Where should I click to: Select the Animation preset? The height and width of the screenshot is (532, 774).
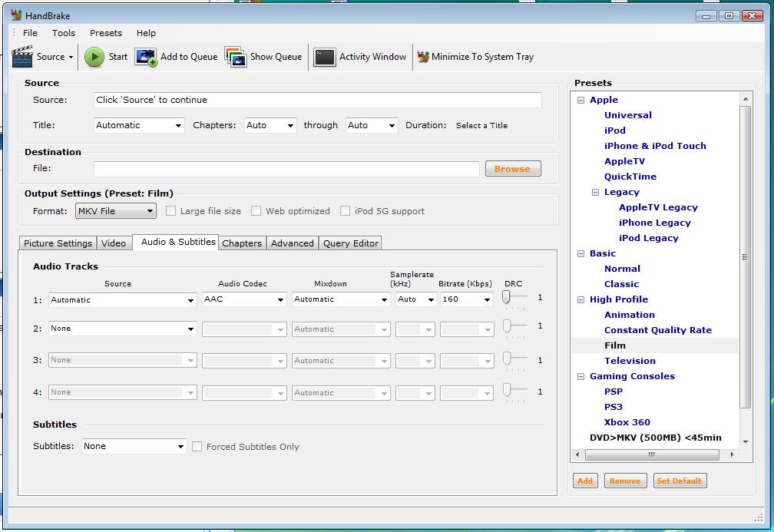(x=630, y=315)
